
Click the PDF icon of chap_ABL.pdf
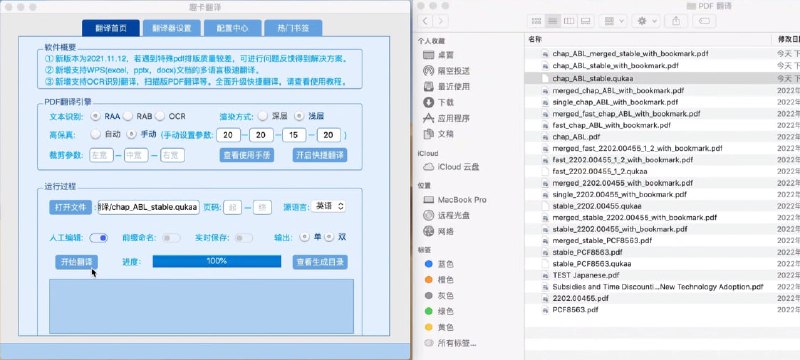tap(545, 137)
